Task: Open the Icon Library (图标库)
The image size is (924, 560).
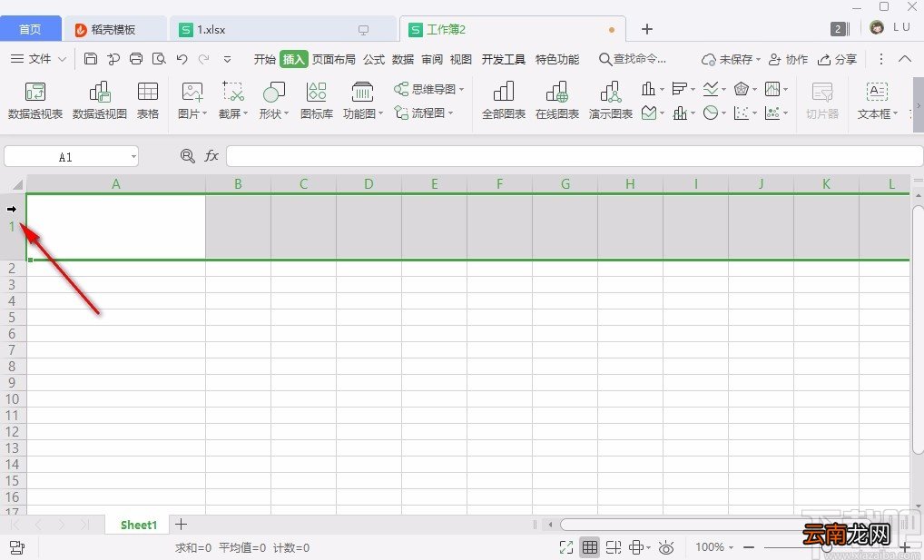Action: [x=317, y=101]
